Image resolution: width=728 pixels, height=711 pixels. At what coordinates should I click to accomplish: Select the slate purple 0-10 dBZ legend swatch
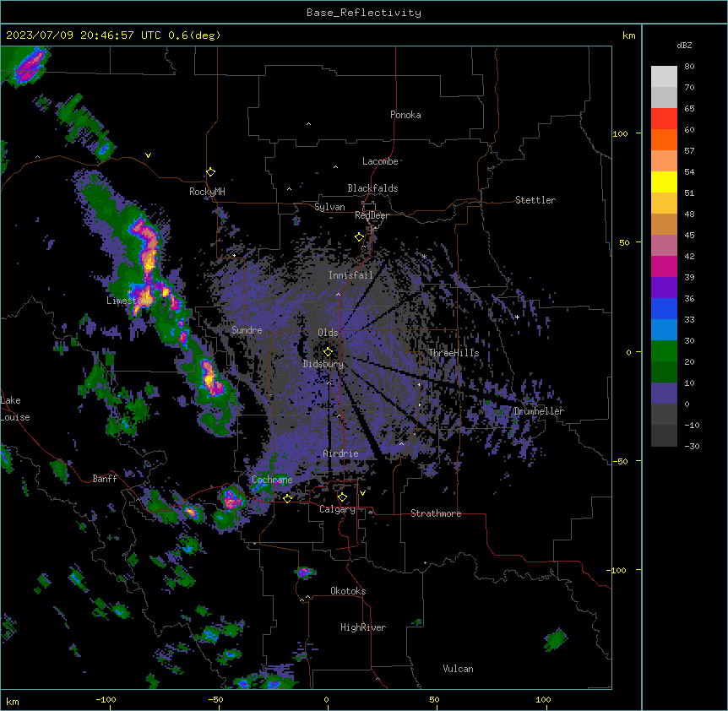[x=664, y=393]
